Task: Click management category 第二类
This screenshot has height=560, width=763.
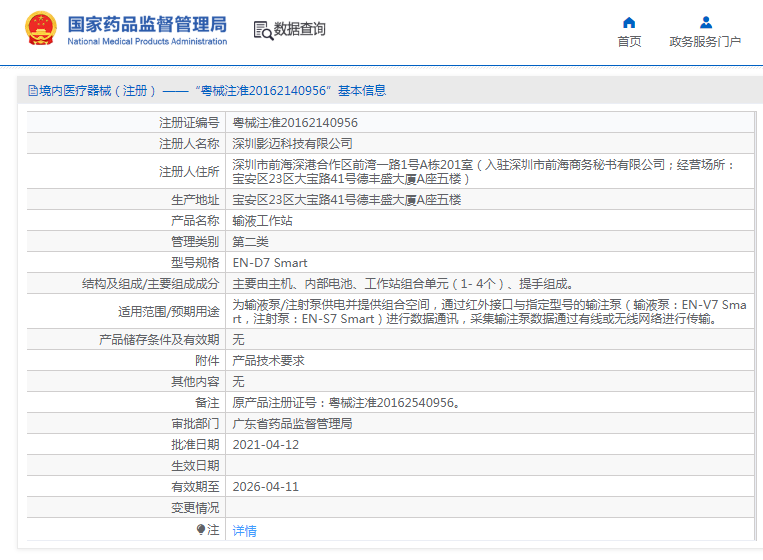Action: (251, 242)
